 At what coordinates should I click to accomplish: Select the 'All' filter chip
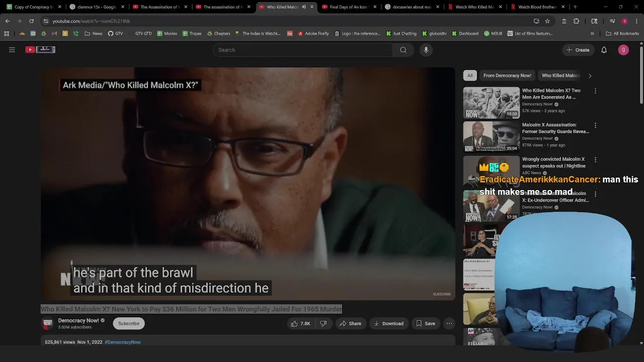click(x=470, y=75)
